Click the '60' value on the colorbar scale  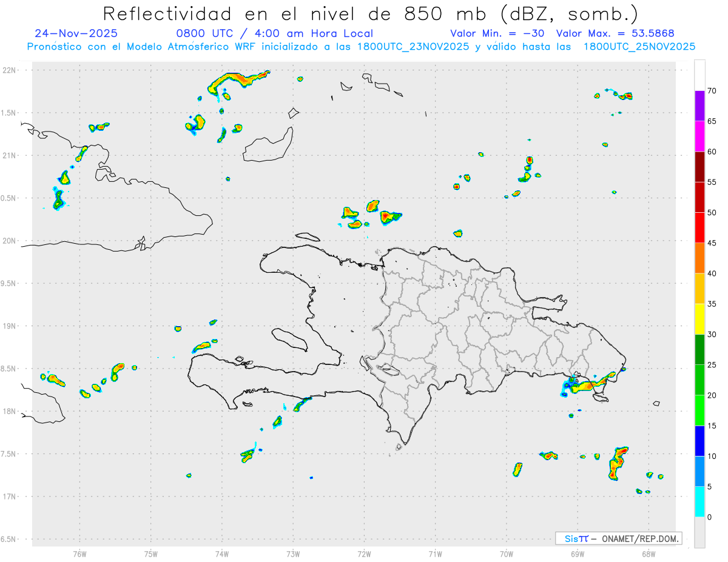tap(712, 152)
